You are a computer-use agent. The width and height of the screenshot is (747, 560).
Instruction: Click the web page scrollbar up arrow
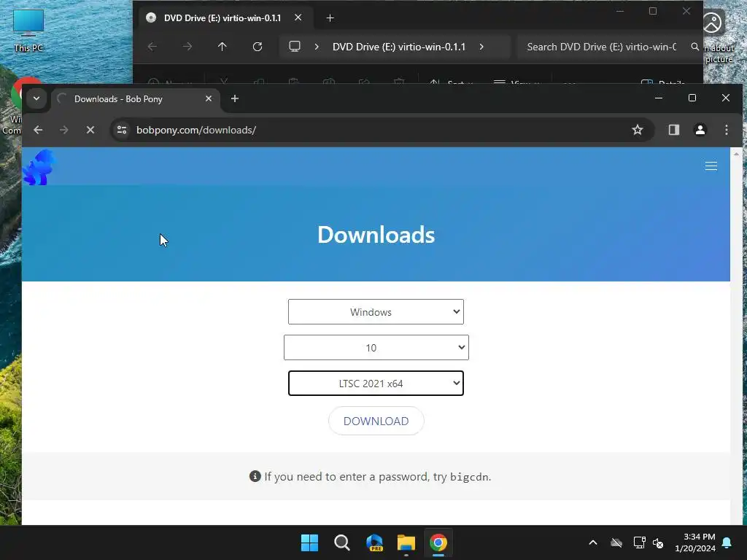[x=736, y=154]
